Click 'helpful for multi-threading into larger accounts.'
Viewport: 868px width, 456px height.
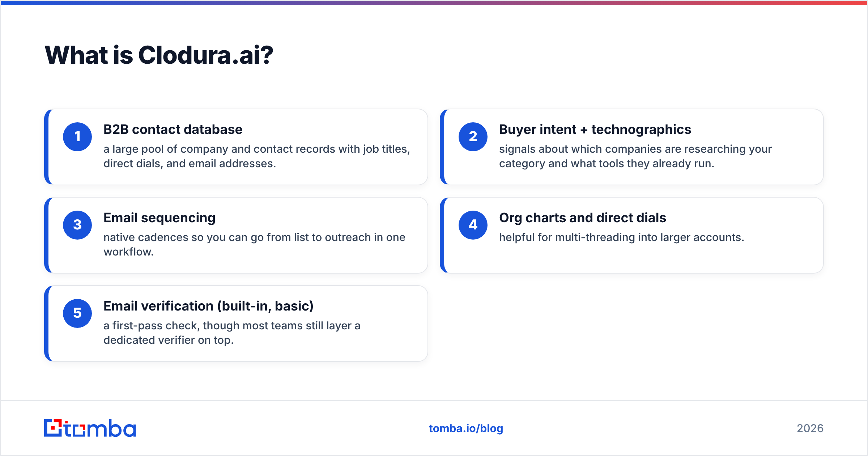coord(622,237)
